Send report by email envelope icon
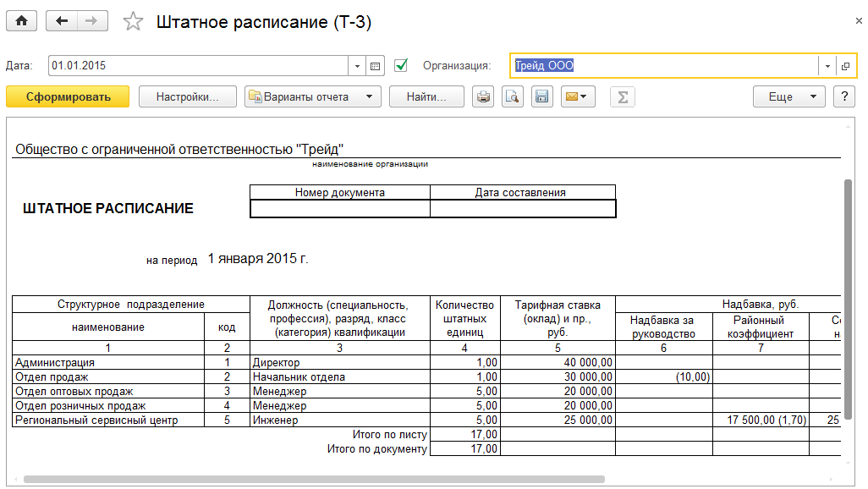The height and width of the screenshot is (489, 868). pos(578,97)
